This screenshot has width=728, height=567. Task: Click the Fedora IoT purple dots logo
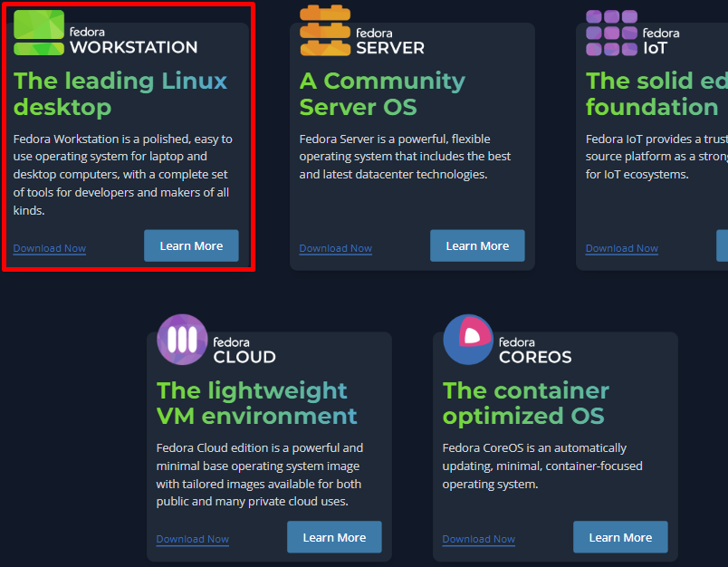coord(611,33)
